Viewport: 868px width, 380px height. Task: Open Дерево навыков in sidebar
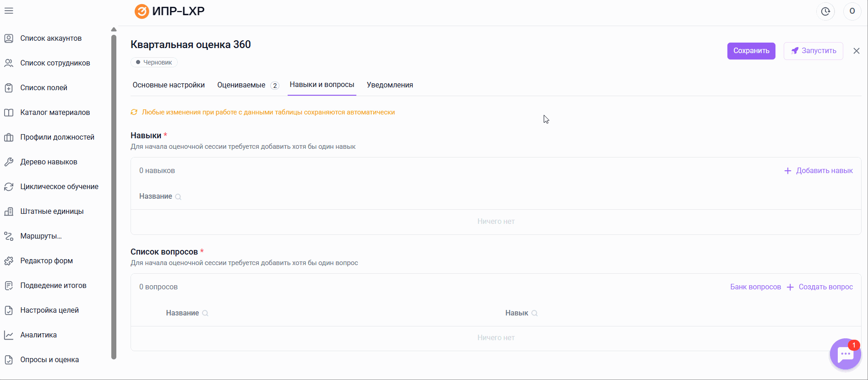49,162
